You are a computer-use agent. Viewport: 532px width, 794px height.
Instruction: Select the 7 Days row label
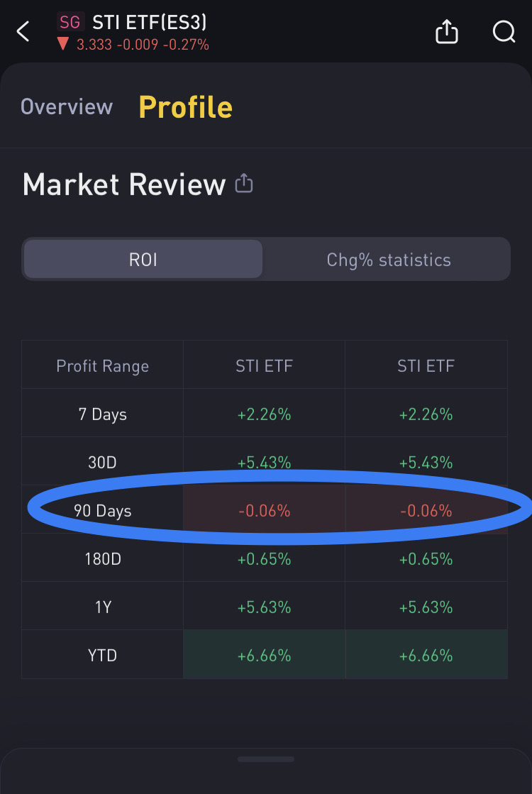pos(102,414)
